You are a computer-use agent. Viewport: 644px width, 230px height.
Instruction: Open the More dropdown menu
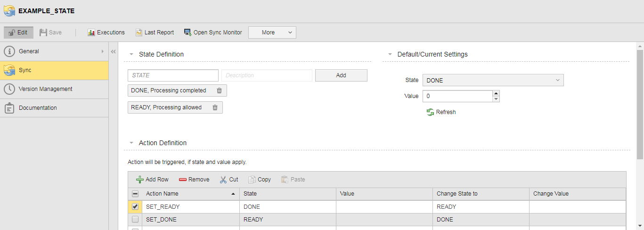click(x=272, y=33)
